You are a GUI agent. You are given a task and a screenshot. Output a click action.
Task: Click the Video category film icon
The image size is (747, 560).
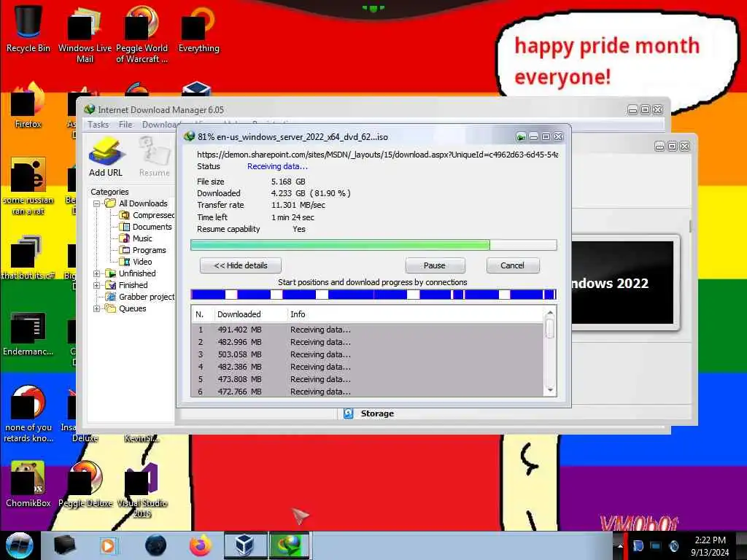click(x=125, y=262)
